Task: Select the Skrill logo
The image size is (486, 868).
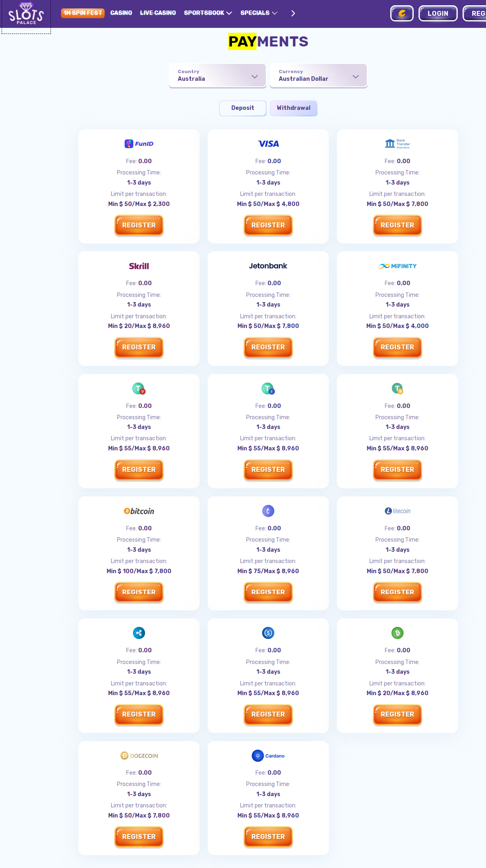Action: (x=139, y=266)
